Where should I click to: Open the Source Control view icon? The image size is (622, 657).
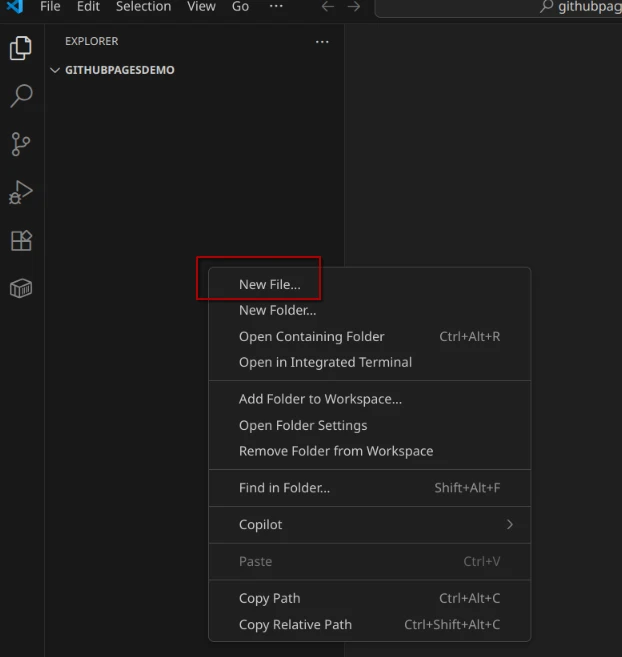[20, 144]
